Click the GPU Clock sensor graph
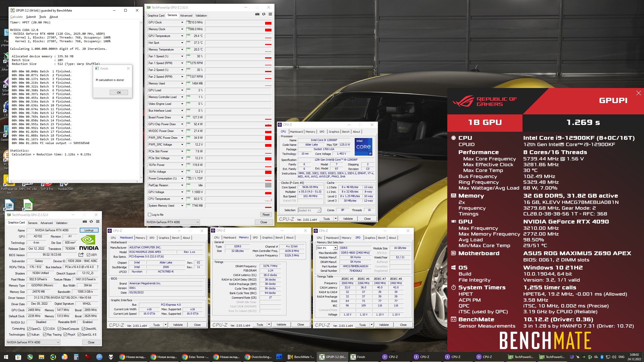This screenshot has height=362, width=644. tap(238, 22)
